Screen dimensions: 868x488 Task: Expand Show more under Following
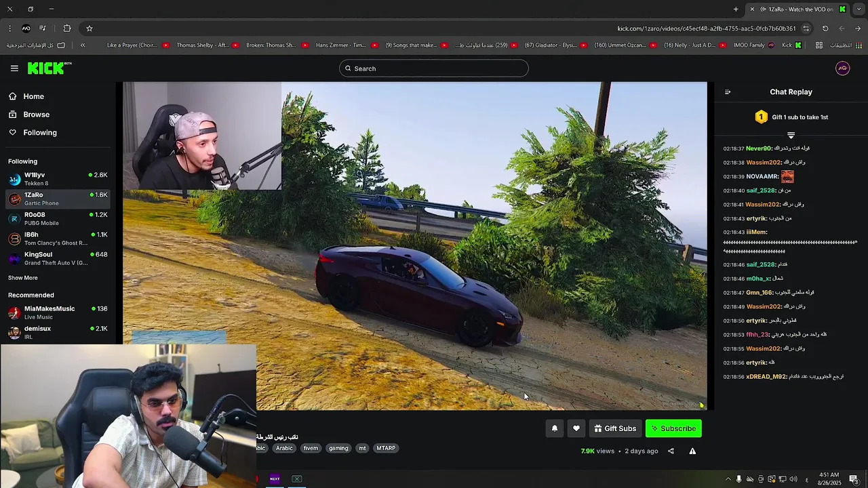tap(23, 278)
